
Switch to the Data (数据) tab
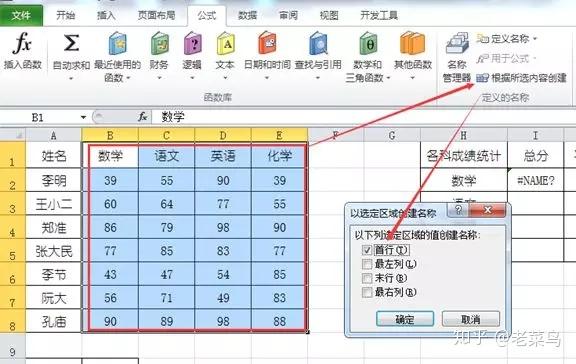(x=247, y=15)
